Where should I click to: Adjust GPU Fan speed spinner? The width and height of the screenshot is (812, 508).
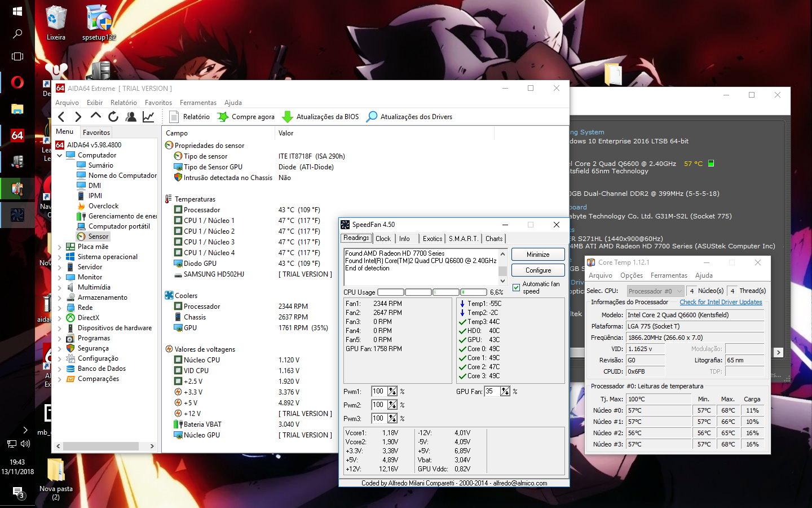tap(505, 391)
